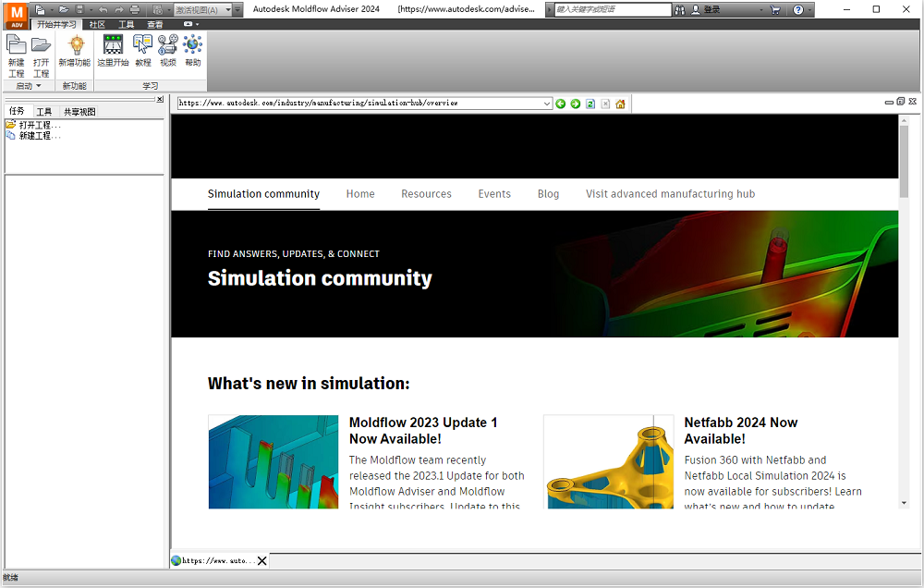Refresh the embedded web page
924x588 pixels.
pos(590,104)
